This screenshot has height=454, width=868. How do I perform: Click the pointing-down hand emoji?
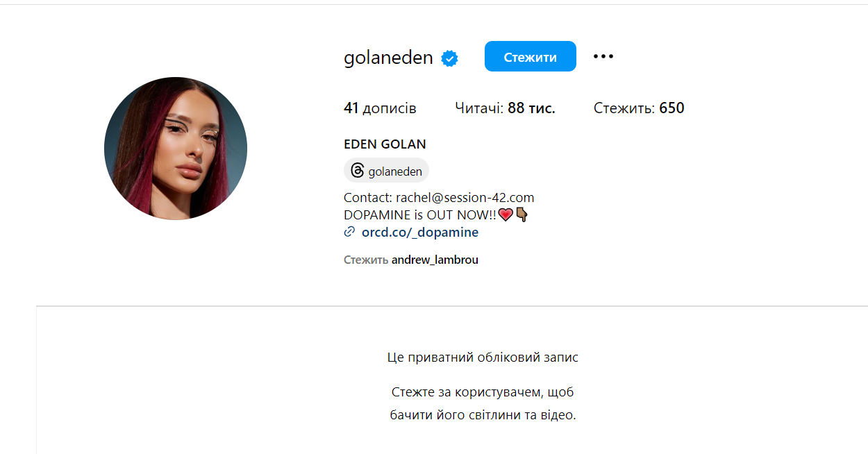point(521,215)
